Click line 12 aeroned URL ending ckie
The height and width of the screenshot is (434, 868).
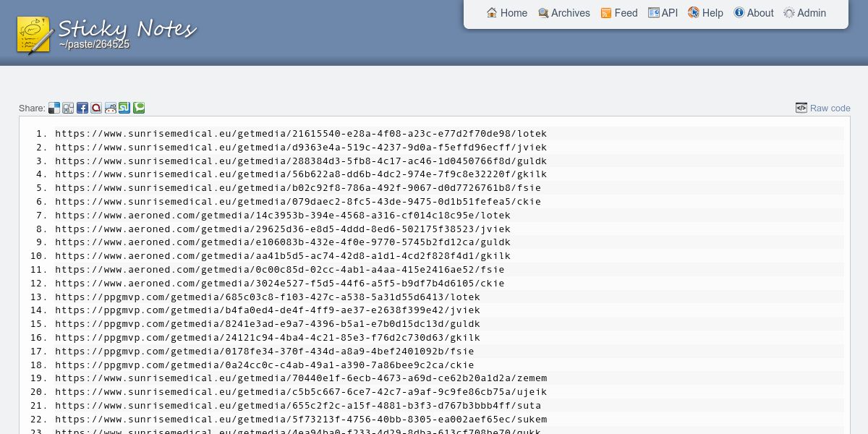point(280,284)
